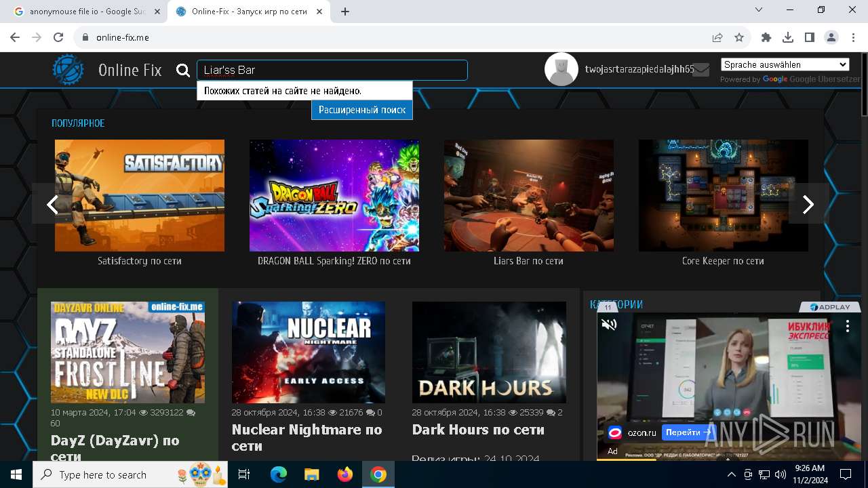Viewport: 868px width, 488px height.
Task: Click the volume icon in system tray
Action: tap(780, 474)
